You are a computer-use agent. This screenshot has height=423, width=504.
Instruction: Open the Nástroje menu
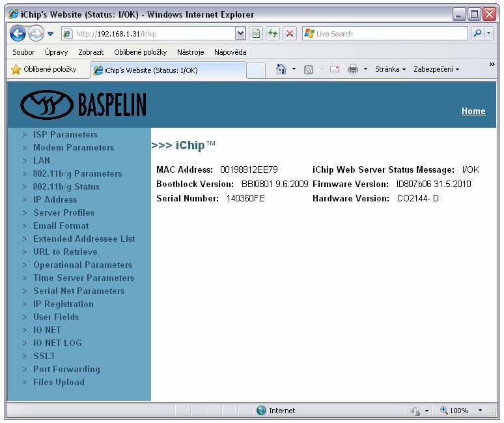tap(191, 52)
